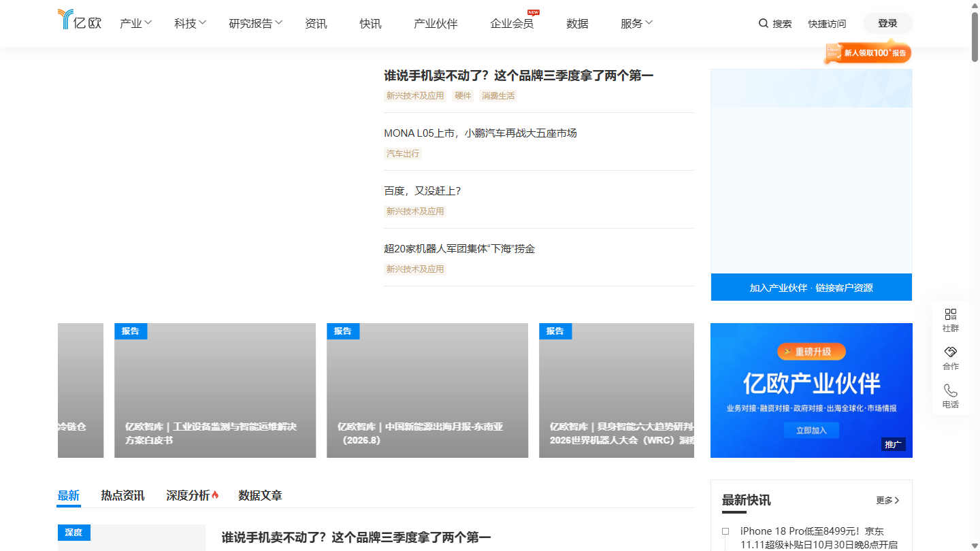Click the 合作 handshake icon
The image size is (980, 551).
pyautogui.click(x=951, y=352)
